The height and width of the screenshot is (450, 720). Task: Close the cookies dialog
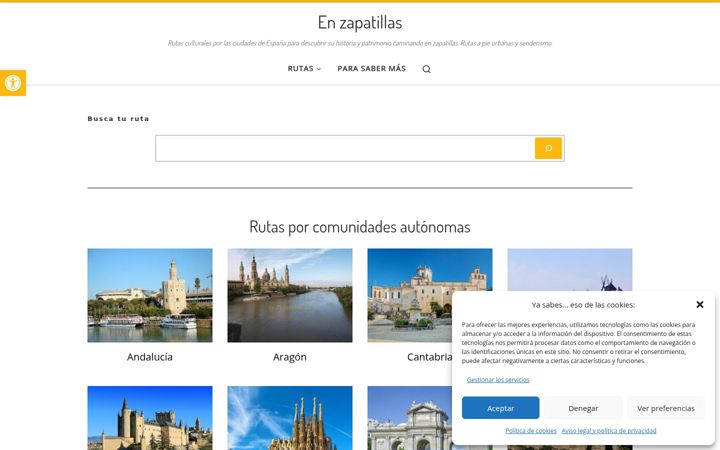[700, 304]
